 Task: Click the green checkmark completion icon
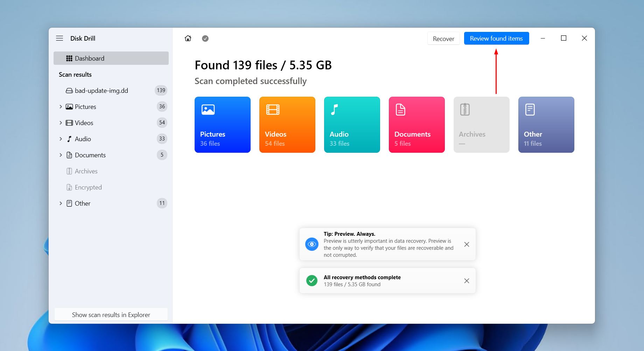point(311,281)
